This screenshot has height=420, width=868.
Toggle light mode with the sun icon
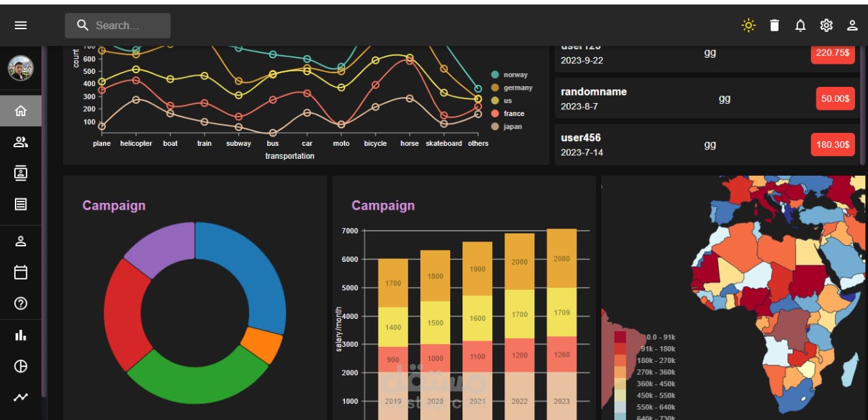pyautogui.click(x=749, y=25)
